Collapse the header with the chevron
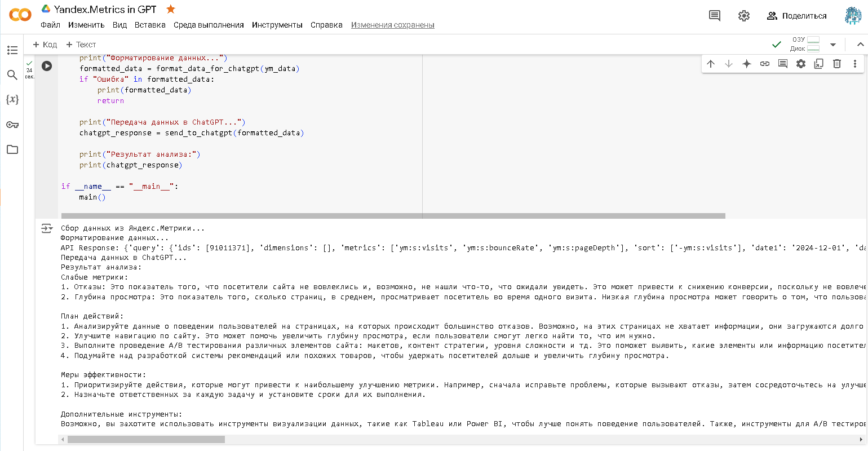The image size is (868, 451). pyautogui.click(x=860, y=45)
